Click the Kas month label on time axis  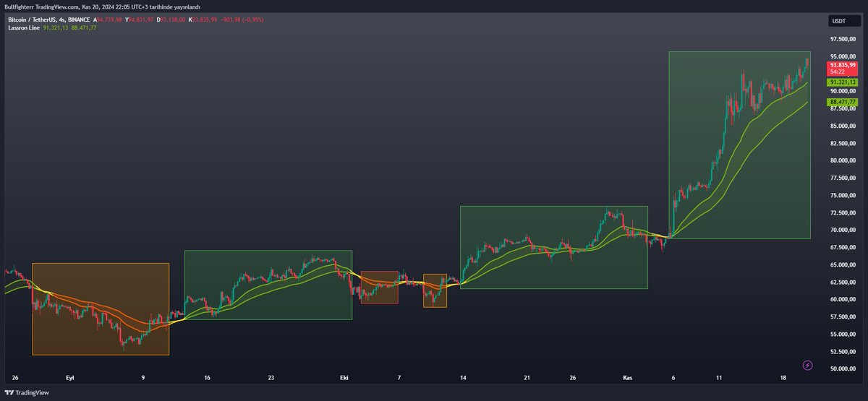pos(628,378)
